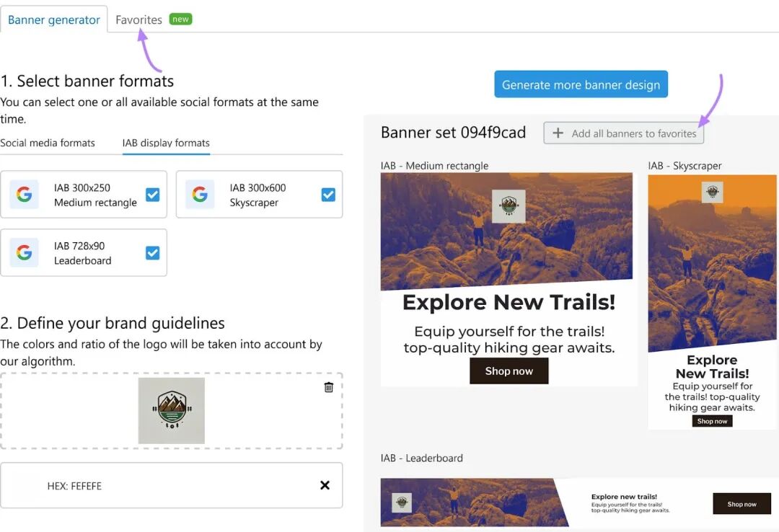Click the plus icon beside Add all banners
The width and height of the screenshot is (779, 532).
558,133
